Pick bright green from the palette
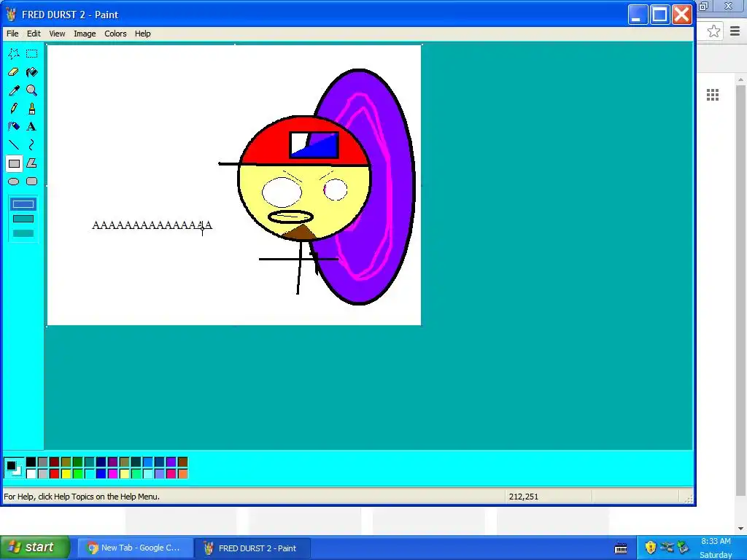The image size is (747, 560). point(77,474)
